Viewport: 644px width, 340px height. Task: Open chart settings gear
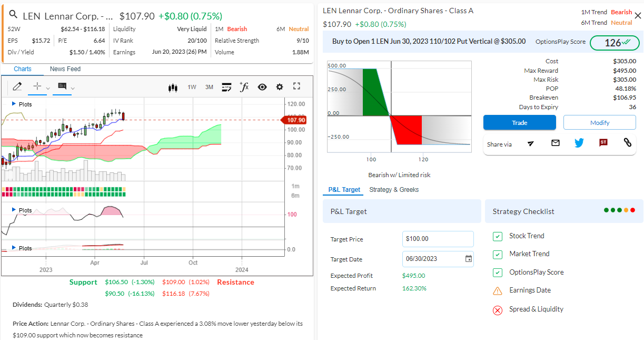(280, 87)
